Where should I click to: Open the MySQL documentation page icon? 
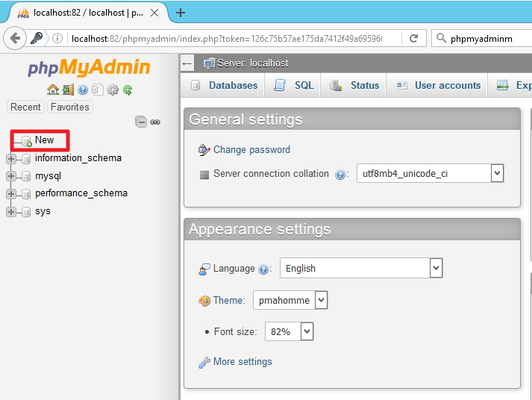(x=98, y=90)
